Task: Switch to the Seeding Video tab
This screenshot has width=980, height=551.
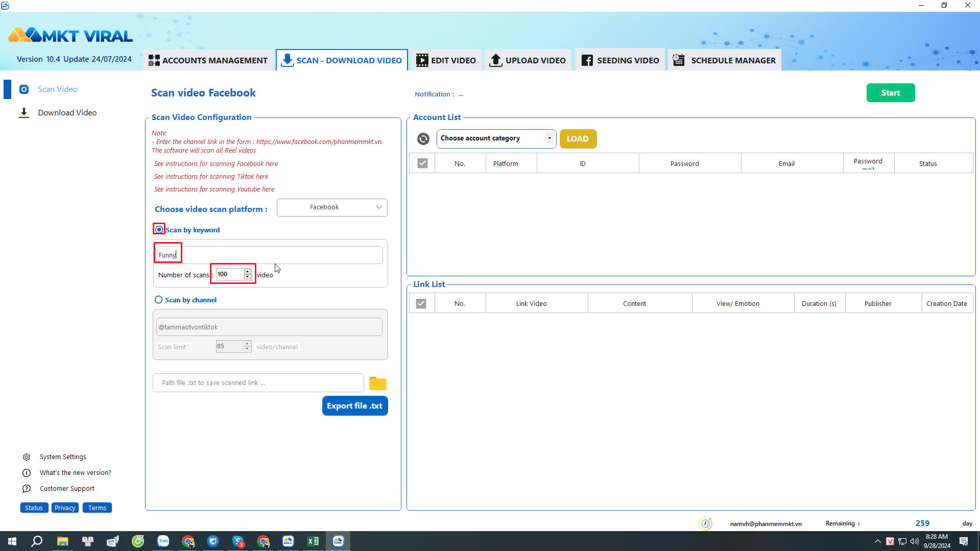Action: (620, 60)
